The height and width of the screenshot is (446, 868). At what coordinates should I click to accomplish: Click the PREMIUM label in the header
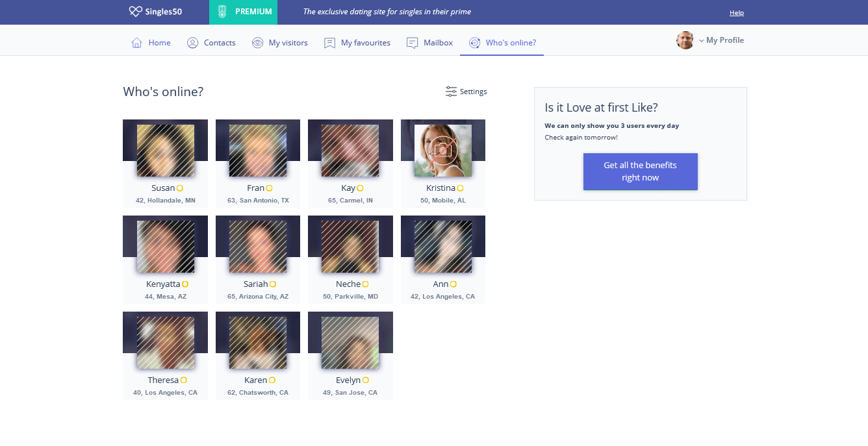253,12
